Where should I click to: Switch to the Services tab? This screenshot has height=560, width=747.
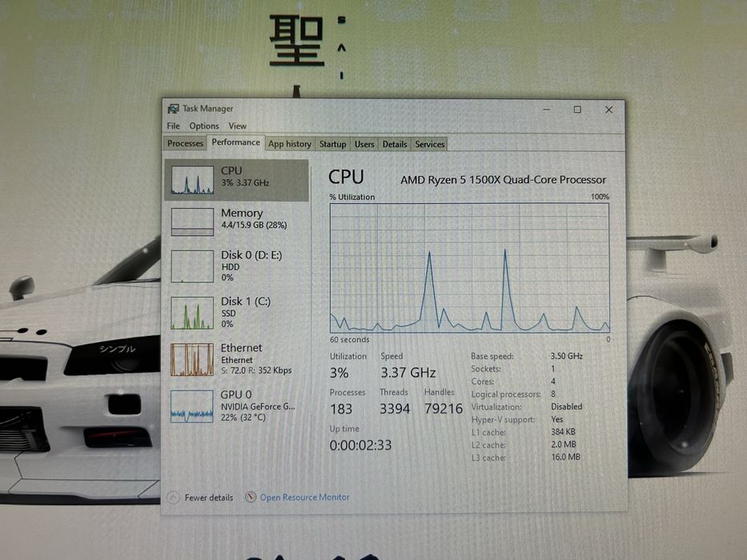(x=430, y=144)
